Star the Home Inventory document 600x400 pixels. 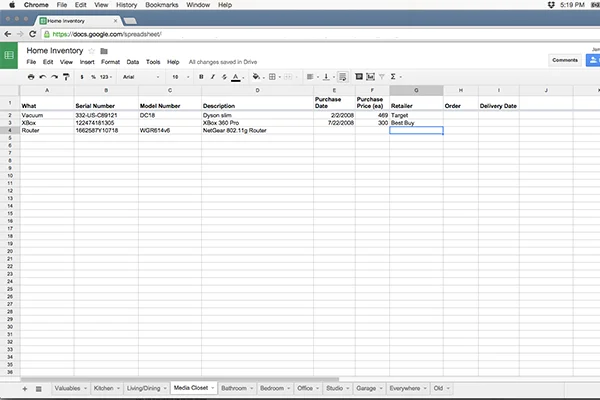(x=91, y=51)
